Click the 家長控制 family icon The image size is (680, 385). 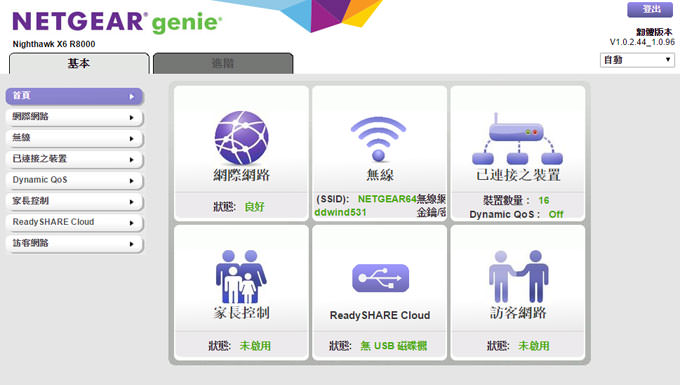(x=241, y=276)
